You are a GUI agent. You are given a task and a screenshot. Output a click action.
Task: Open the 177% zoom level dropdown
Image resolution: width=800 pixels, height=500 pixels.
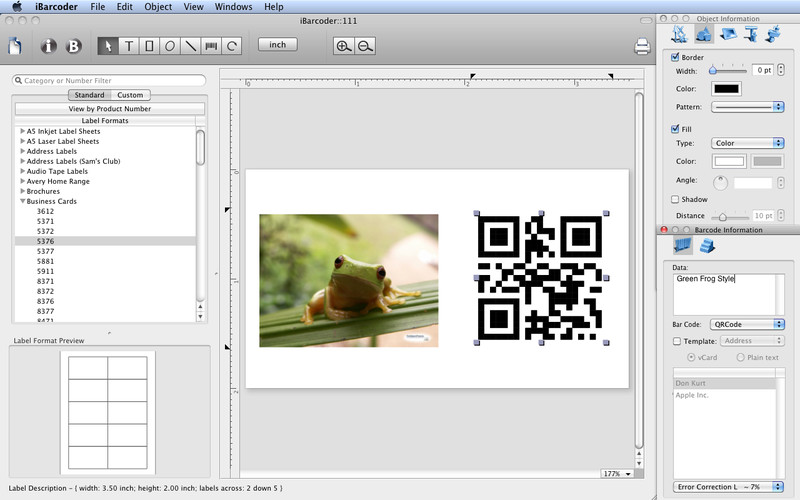[x=616, y=473]
